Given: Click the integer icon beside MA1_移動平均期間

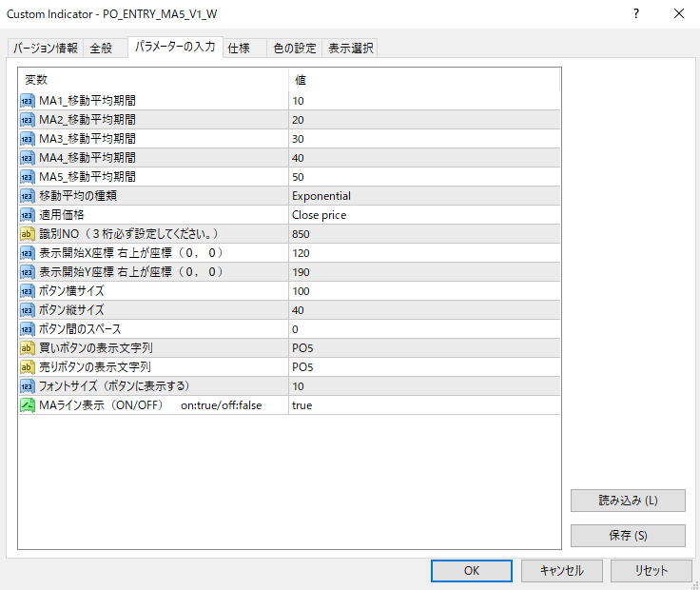Looking at the screenshot, I should coord(28,101).
